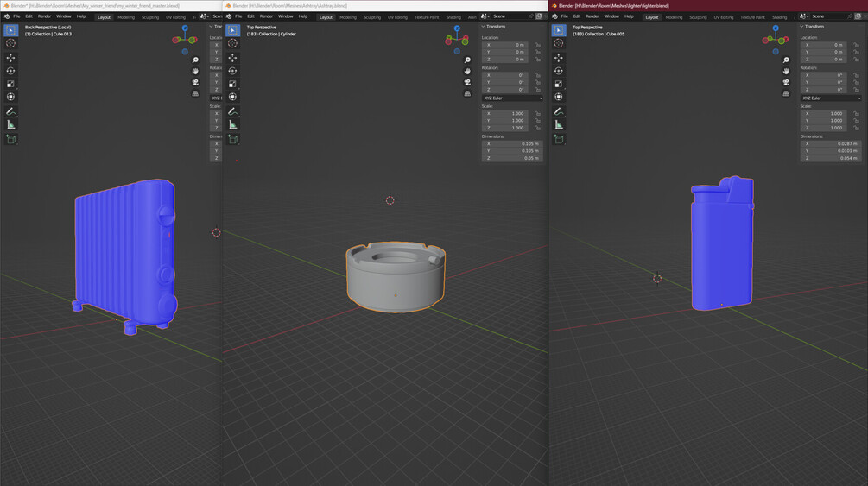Choose the Rotate tool in the Ashtray window
Screen dimensions: 868x486
tap(232, 71)
